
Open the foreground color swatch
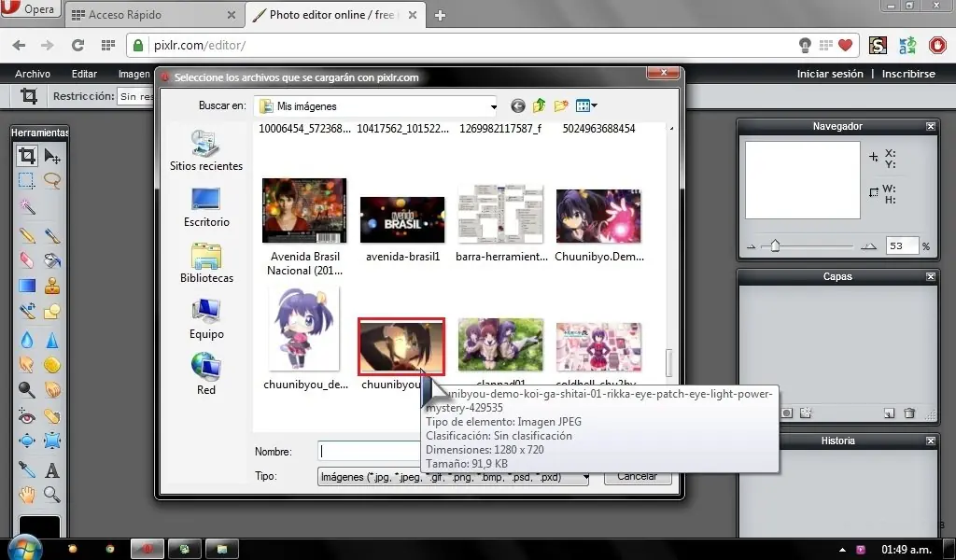(x=39, y=526)
